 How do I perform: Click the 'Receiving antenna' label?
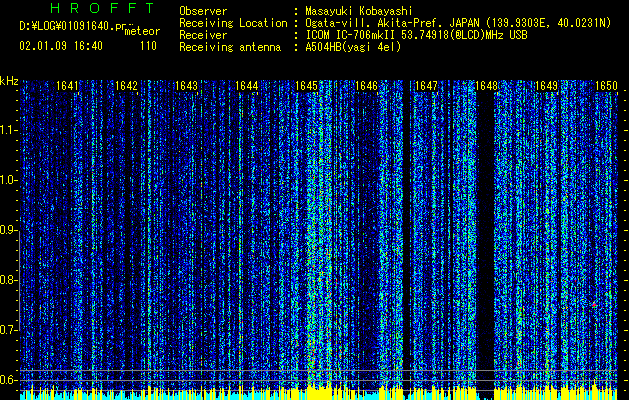pos(230,47)
